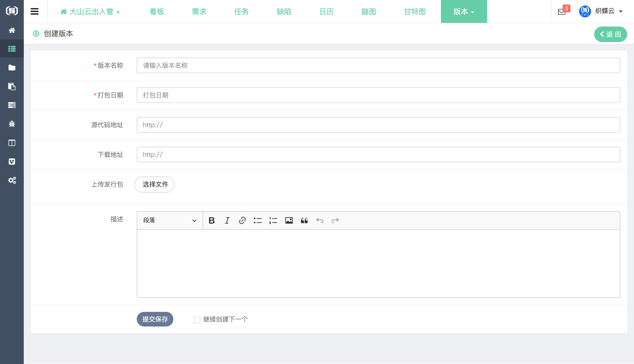The width and height of the screenshot is (634, 364).
Task: Click the Bold formatting icon
Action: 212,220
